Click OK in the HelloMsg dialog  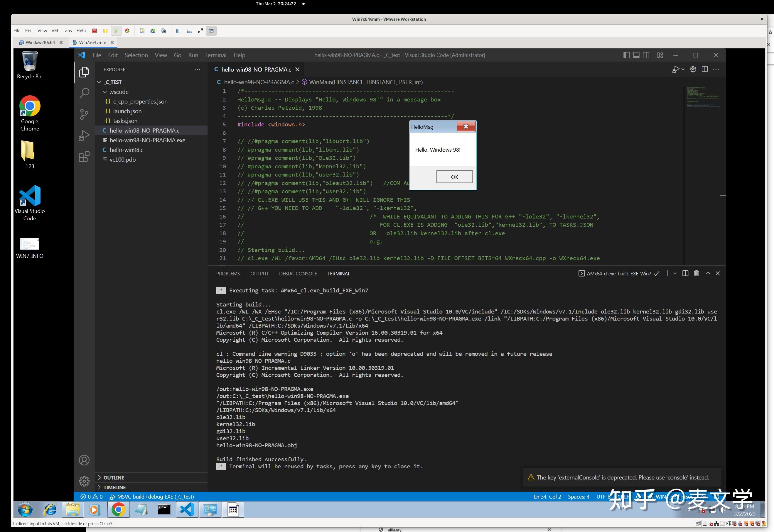[454, 177]
